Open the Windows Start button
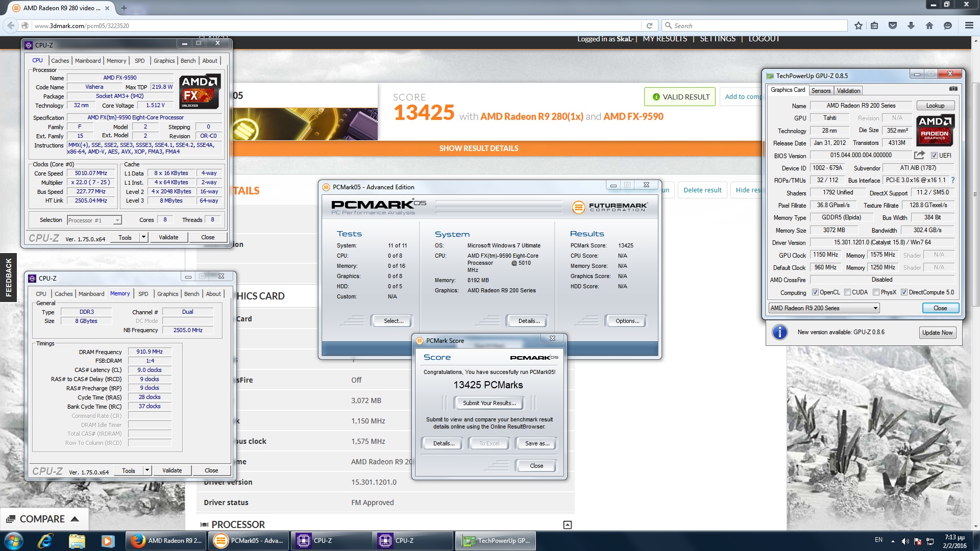The width and height of the screenshot is (980, 551). click(x=14, y=541)
